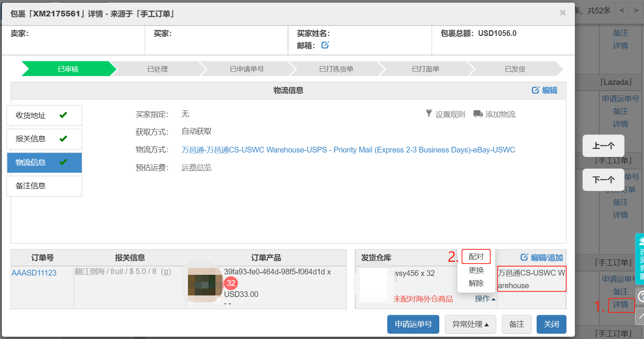
Task: Click the truck icon to add logistics
Action: [478, 114]
